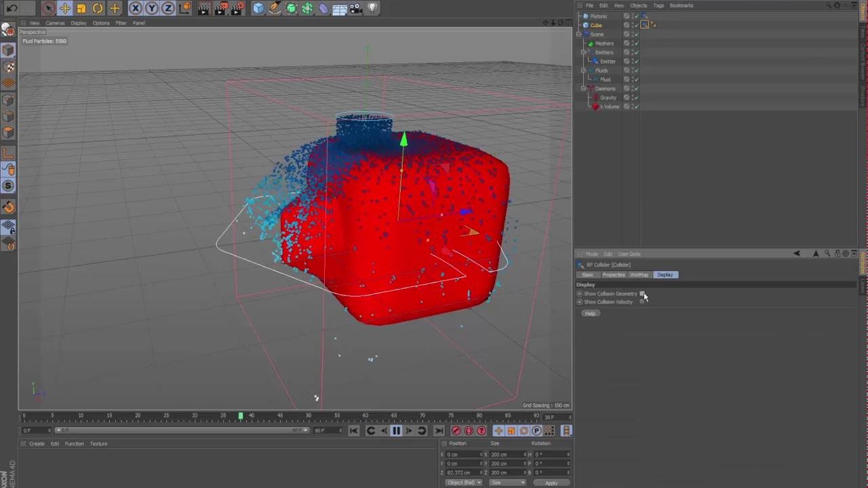Click Render View clapperboard icon

click(x=204, y=8)
